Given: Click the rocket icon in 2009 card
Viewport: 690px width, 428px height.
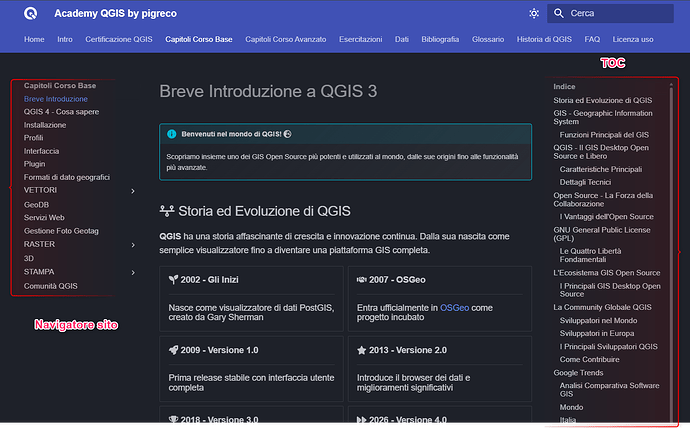Looking at the screenshot, I should 173,350.
